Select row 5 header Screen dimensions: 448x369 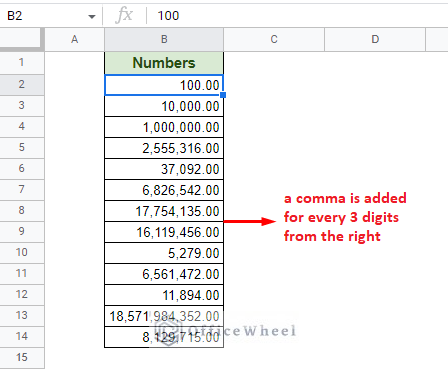(22, 147)
